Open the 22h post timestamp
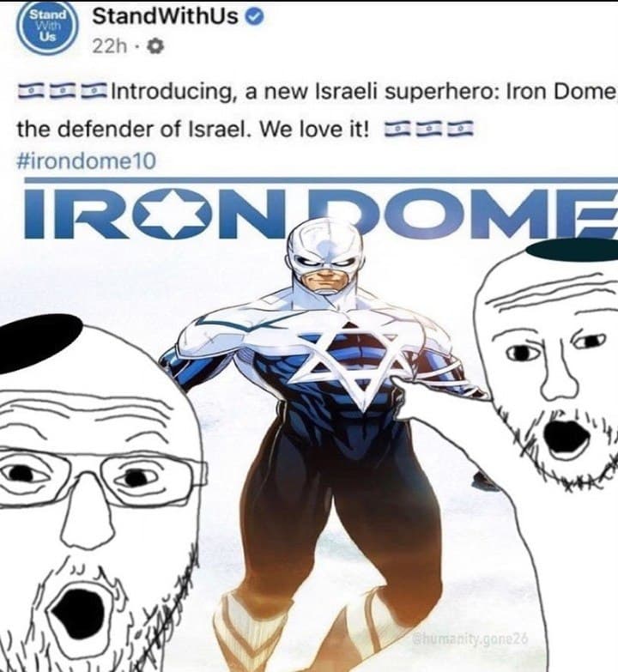 [110, 47]
